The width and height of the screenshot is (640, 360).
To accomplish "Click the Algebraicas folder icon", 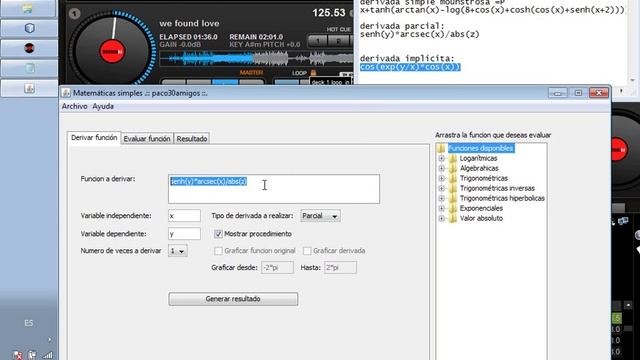I will (x=453, y=168).
